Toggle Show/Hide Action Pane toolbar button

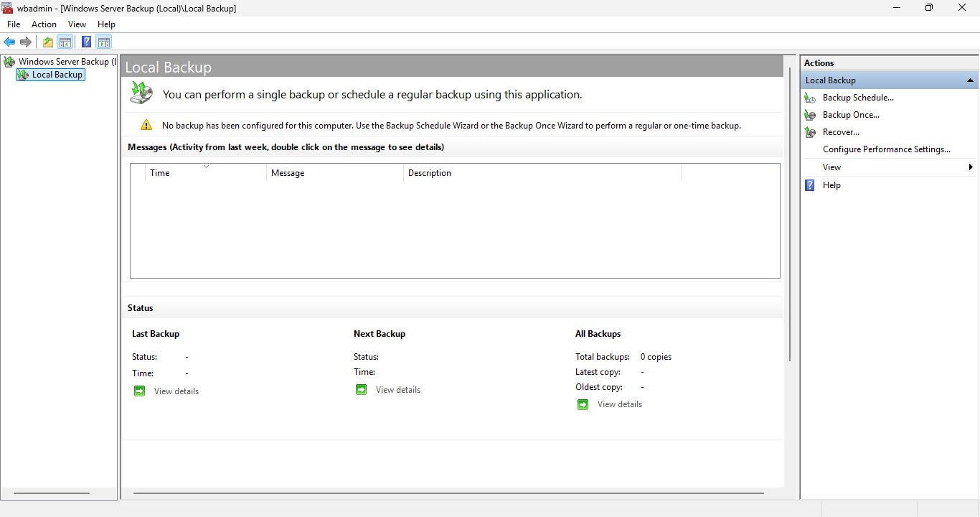pos(104,42)
